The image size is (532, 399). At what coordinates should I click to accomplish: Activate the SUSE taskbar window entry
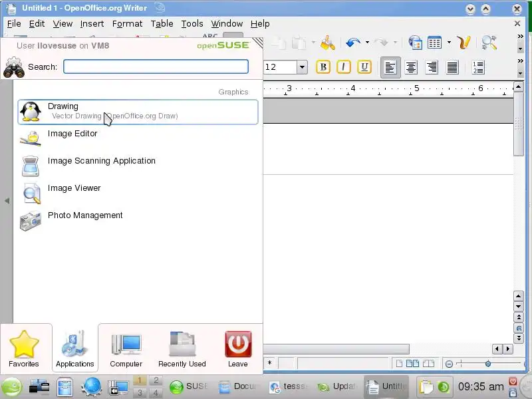(x=189, y=386)
